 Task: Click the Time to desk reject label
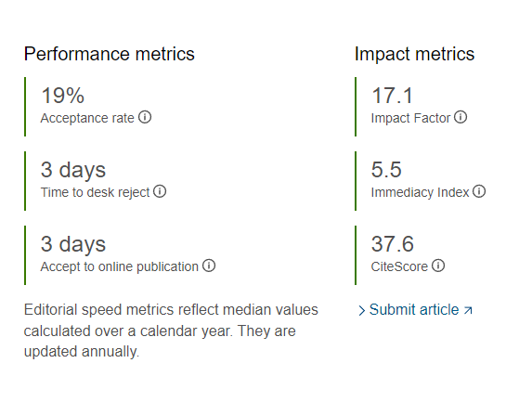click(95, 192)
